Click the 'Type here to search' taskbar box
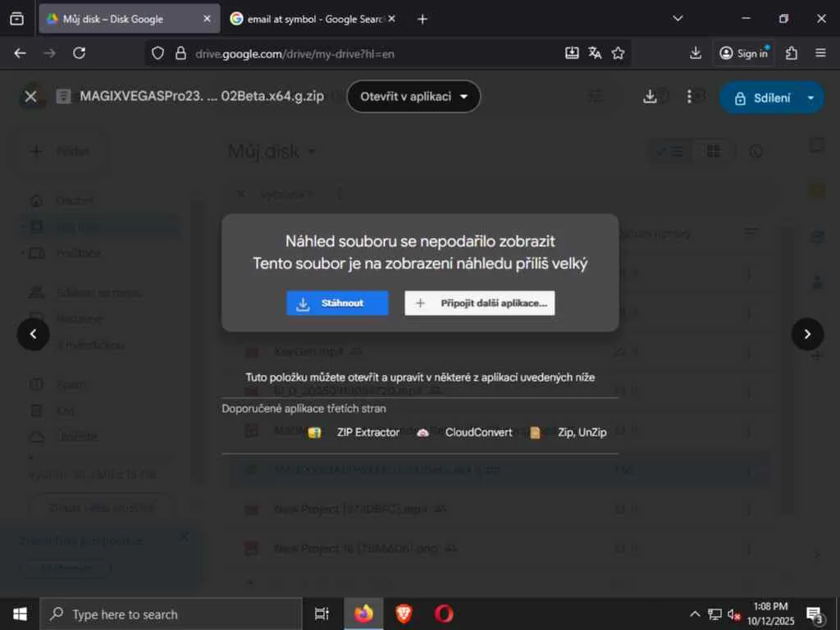The image size is (840, 630). [171, 614]
